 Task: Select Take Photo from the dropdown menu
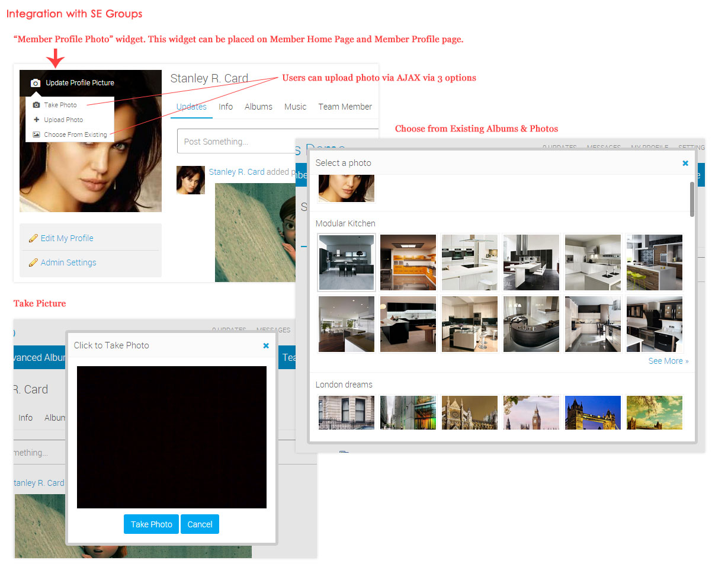pos(60,105)
